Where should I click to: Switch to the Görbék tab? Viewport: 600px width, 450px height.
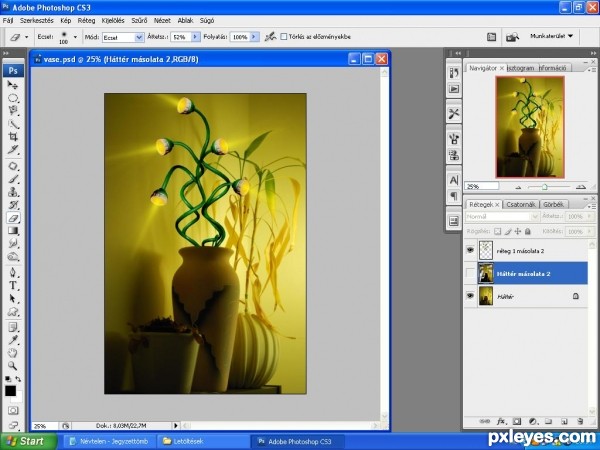[554, 204]
